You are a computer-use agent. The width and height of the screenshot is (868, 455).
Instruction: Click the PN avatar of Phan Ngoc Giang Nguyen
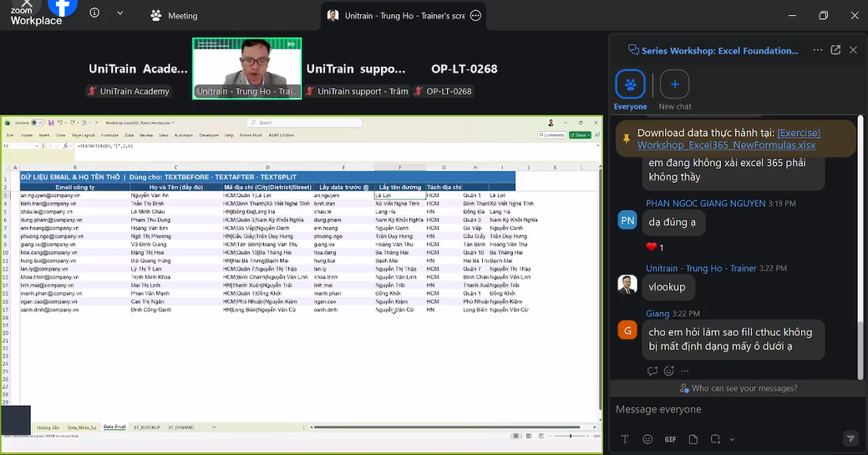(x=627, y=220)
